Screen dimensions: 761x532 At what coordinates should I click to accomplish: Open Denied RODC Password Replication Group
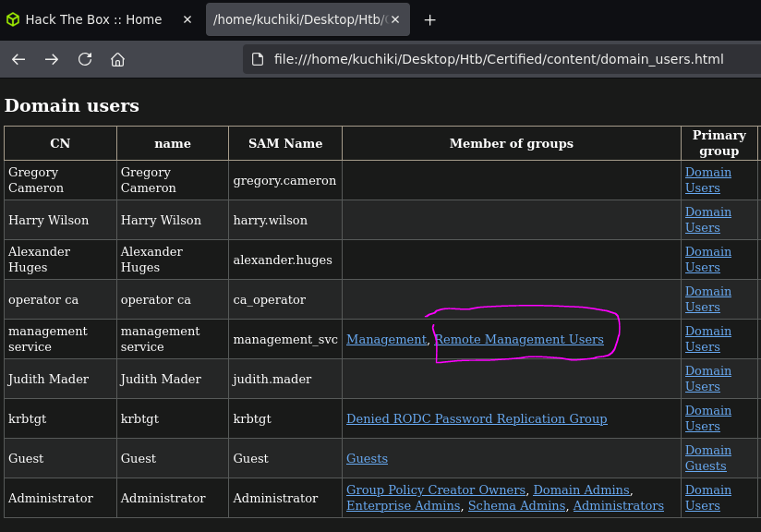477,418
